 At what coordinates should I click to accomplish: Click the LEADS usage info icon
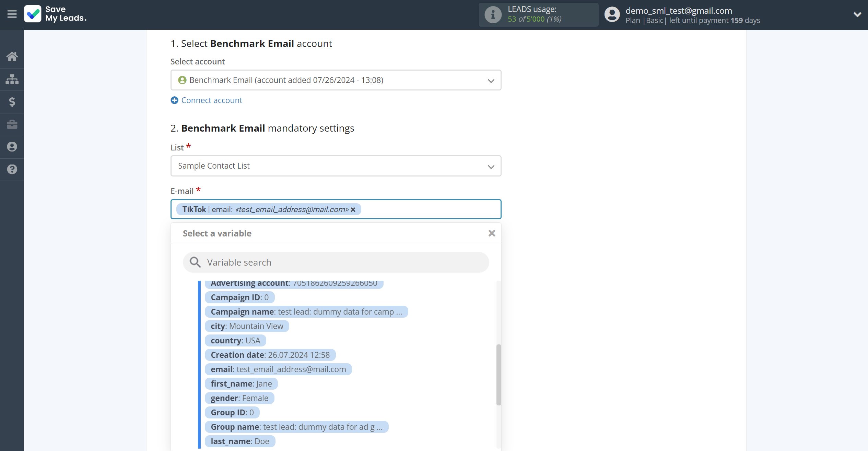[493, 15]
